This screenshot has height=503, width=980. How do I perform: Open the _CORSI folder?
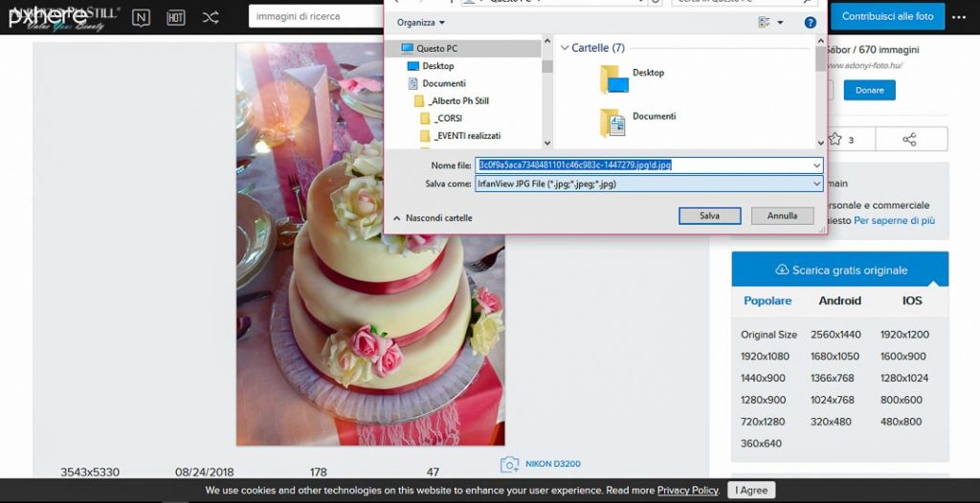441,118
